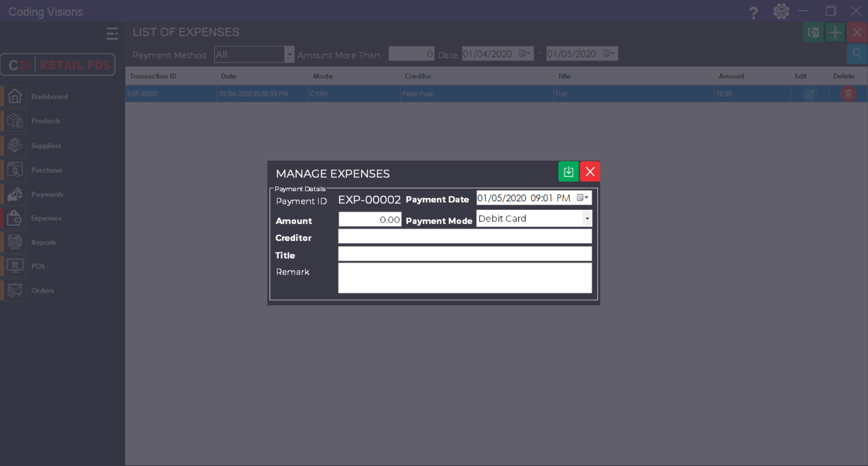Click the Amount More Than field
This screenshot has width=868, height=466.
[x=412, y=54]
